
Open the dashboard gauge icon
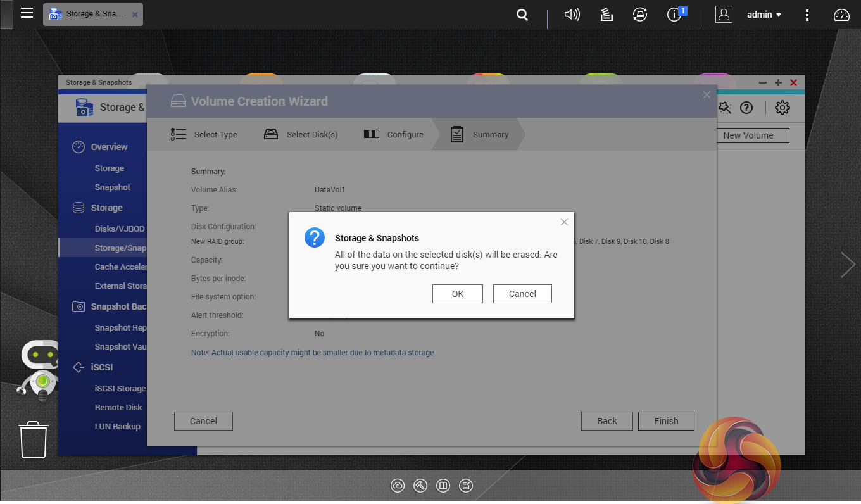(x=841, y=15)
